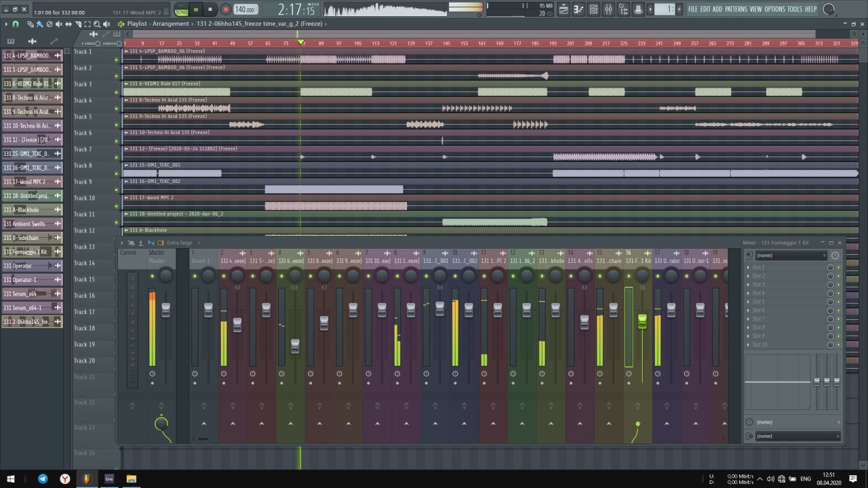Open Telegram from the Windows taskbar

[43, 479]
